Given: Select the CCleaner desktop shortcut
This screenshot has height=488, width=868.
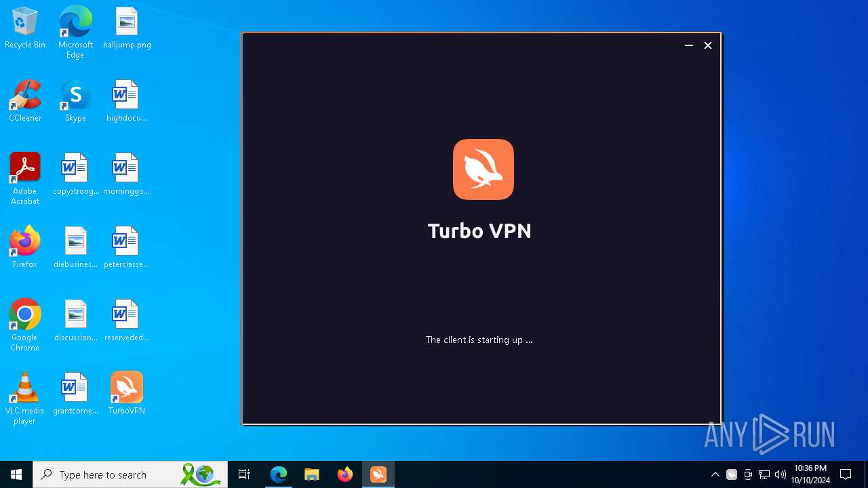Looking at the screenshot, I should [25, 102].
